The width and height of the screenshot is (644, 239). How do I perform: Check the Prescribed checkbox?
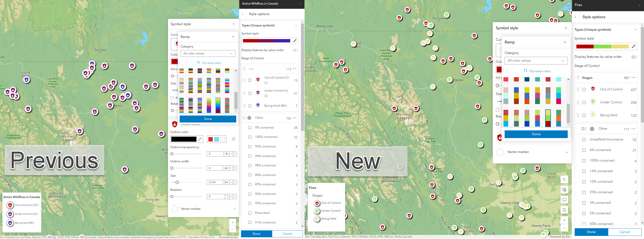[250, 213]
